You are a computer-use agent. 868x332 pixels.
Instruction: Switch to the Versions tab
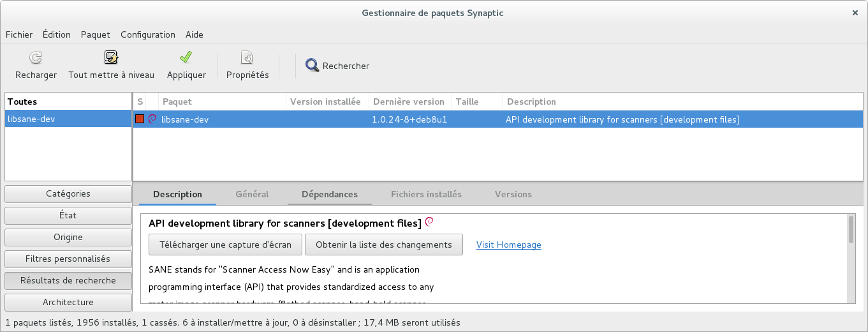pyautogui.click(x=513, y=194)
